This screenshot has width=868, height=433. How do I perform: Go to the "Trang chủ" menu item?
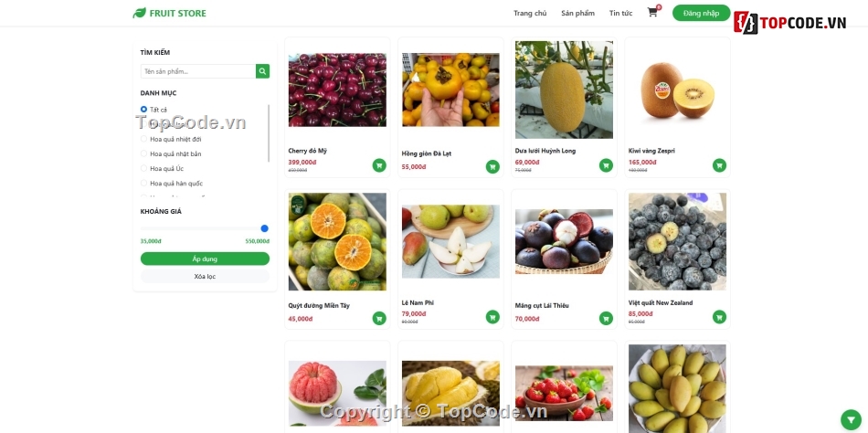point(530,13)
